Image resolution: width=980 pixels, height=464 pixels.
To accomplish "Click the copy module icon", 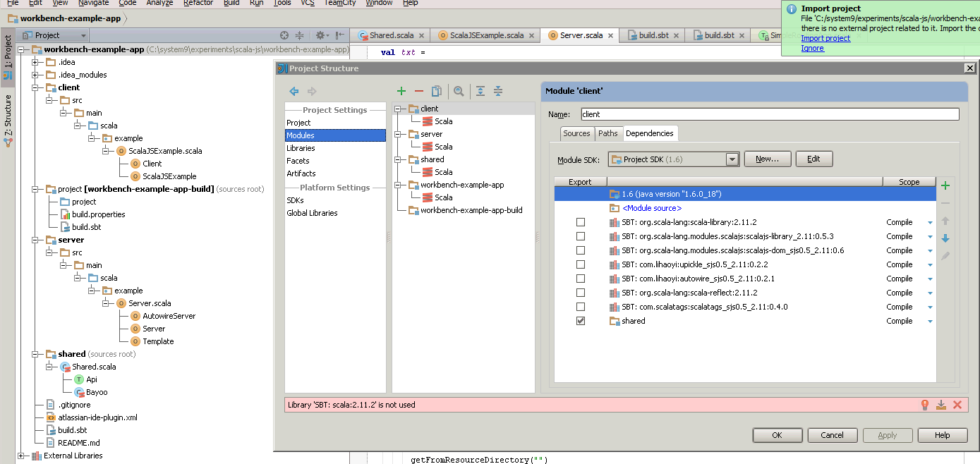I will point(437,91).
